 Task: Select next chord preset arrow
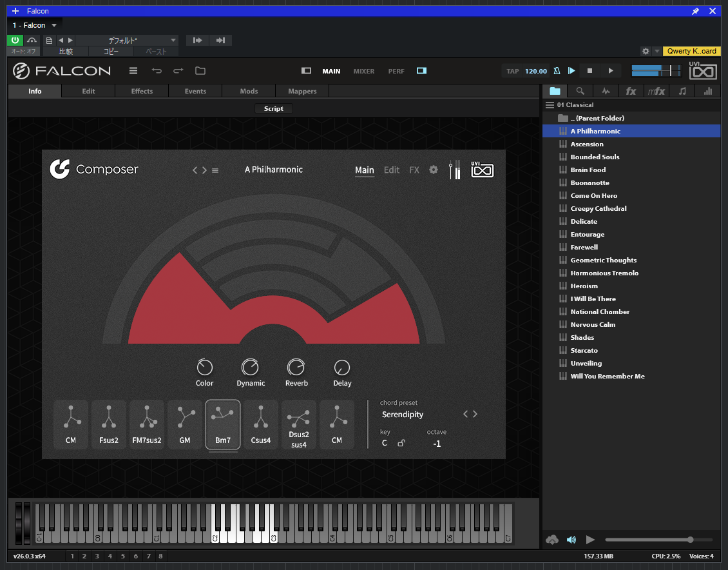pos(475,414)
